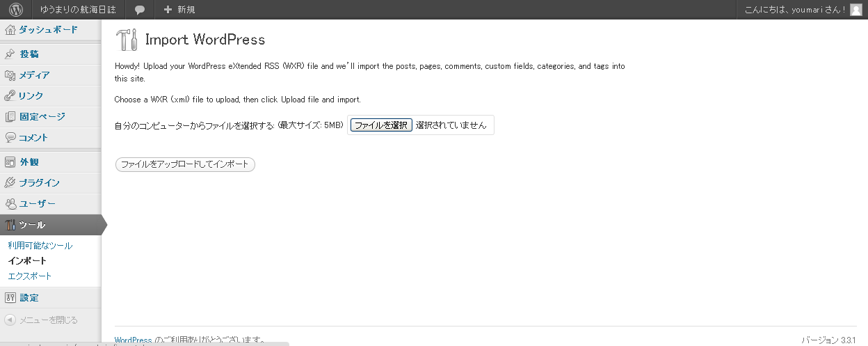This screenshot has height=346, width=868.
Task: Open the comments bubble icon in the admin bar
Action: coord(140,10)
